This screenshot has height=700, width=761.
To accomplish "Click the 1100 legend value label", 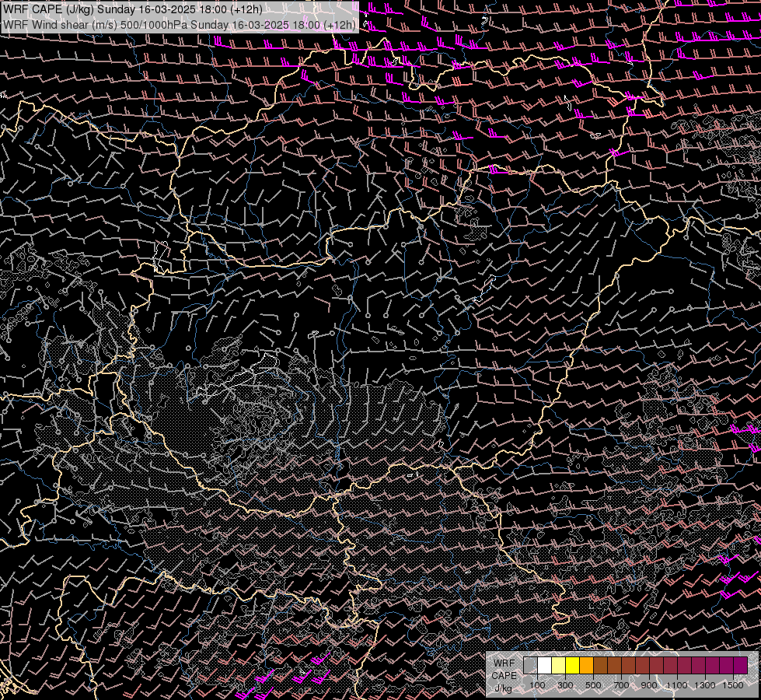I will click(676, 685).
